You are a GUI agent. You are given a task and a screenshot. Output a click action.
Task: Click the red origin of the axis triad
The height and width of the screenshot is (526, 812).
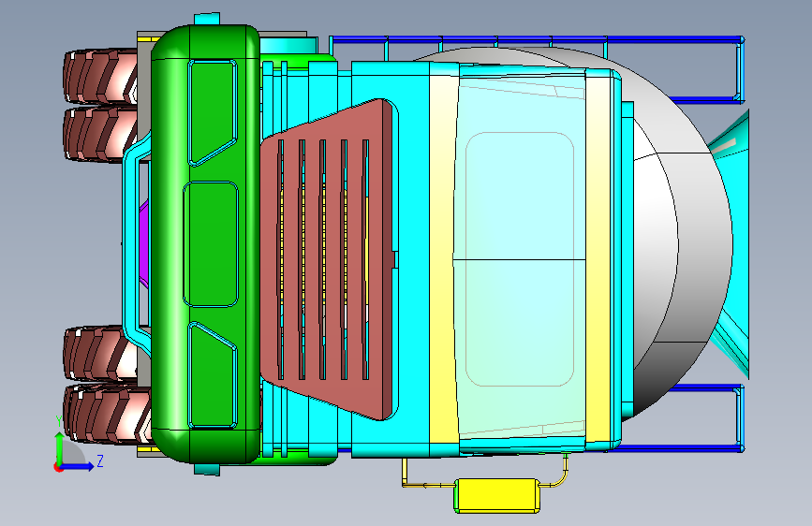point(58,467)
